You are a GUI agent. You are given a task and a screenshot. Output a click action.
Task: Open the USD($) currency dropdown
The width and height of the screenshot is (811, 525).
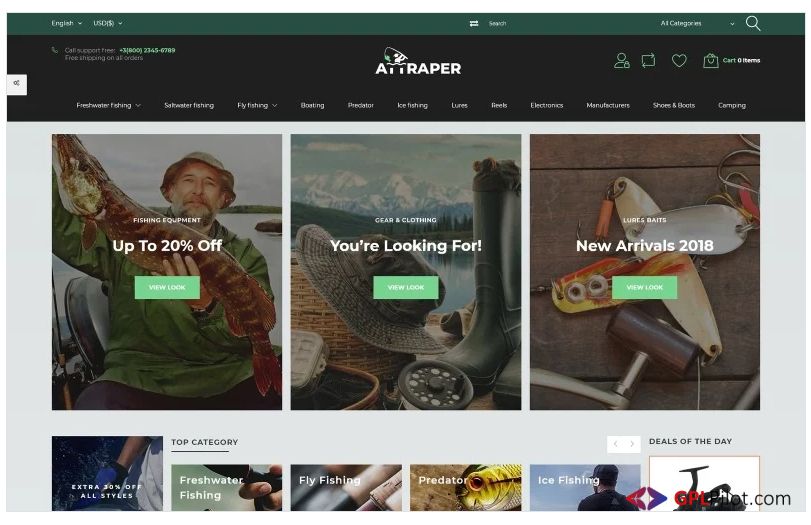pyautogui.click(x=108, y=23)
